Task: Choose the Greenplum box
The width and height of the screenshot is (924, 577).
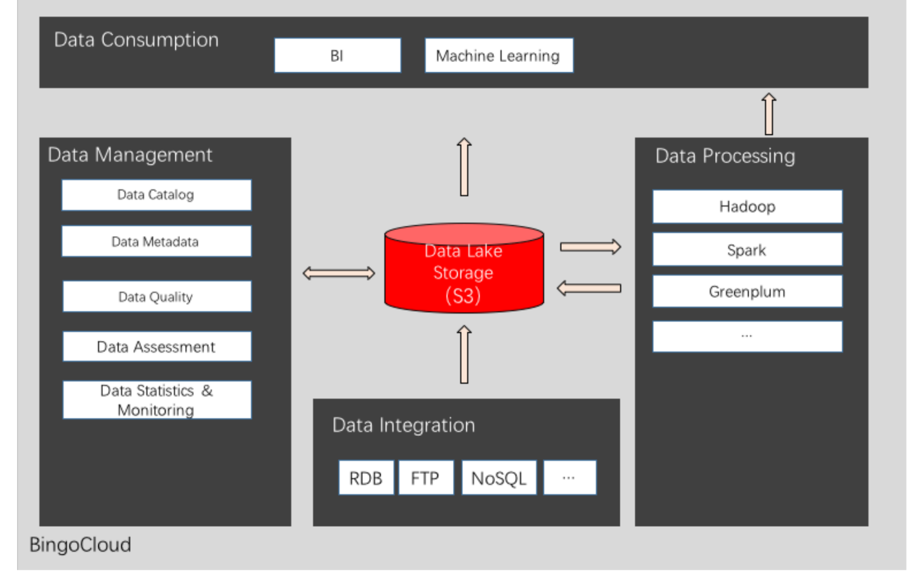Action: (x=747, y=292)
